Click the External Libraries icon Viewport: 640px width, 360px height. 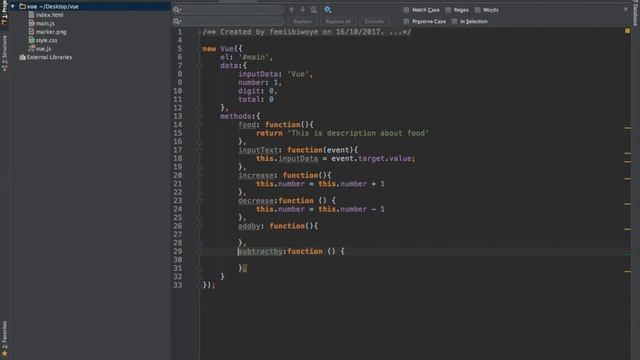(22, 58)
